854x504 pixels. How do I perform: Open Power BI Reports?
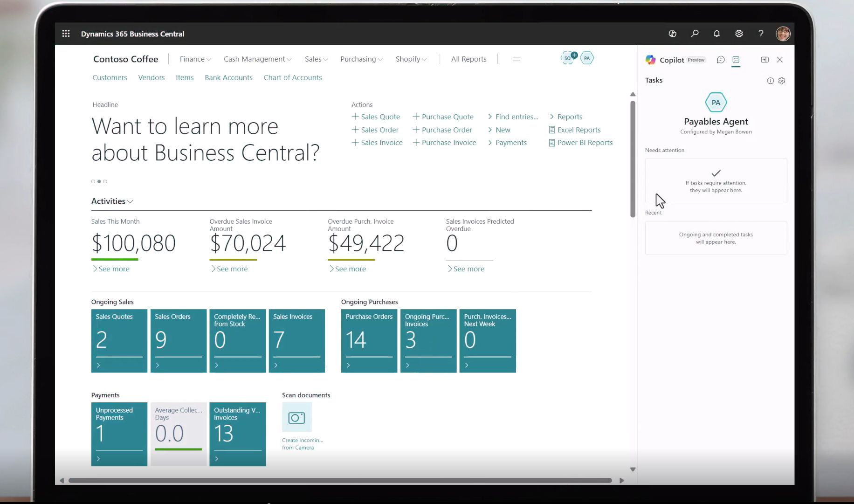(581, 143)
